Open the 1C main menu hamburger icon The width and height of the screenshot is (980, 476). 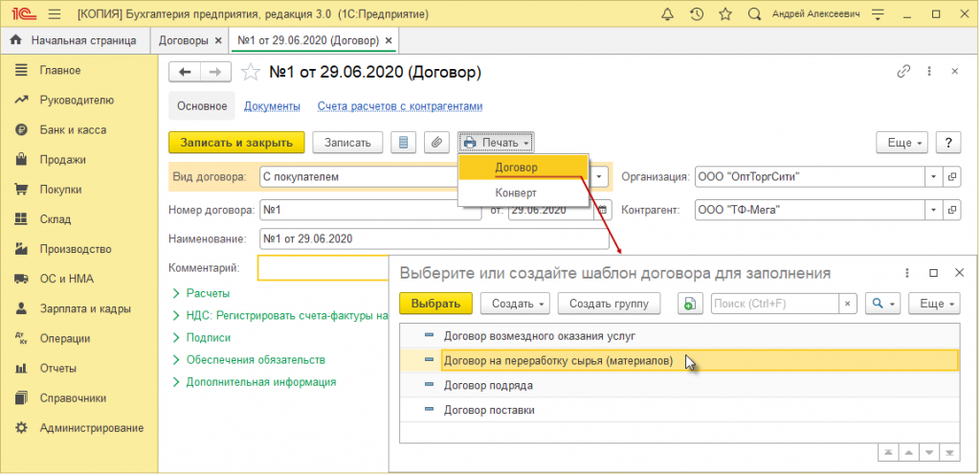(x=55, y=13)
